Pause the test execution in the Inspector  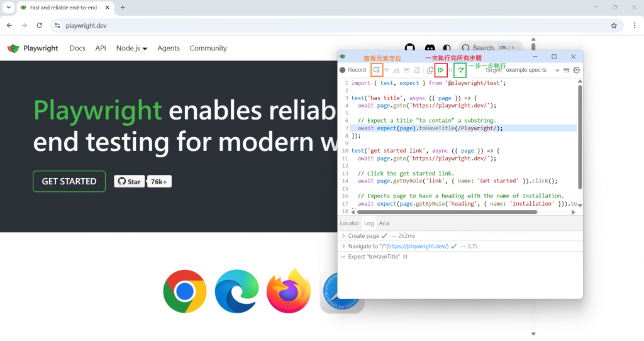[x=450, y=70]
